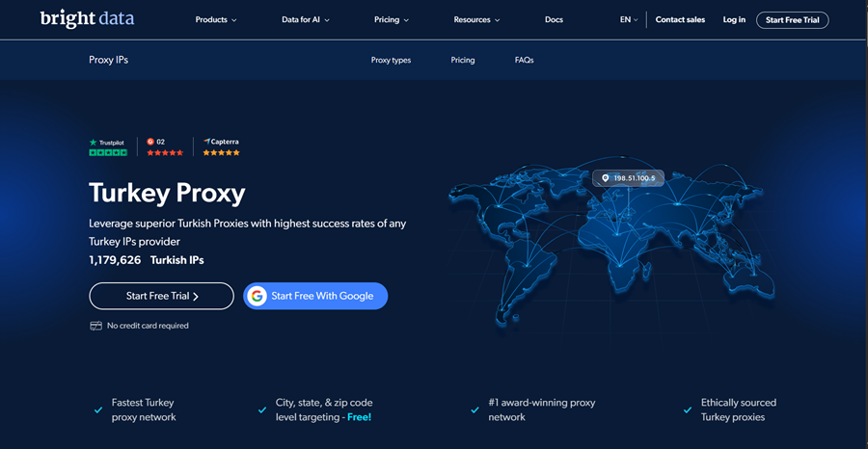Click checkmark beside City, state, & zip code

[262, 410]
